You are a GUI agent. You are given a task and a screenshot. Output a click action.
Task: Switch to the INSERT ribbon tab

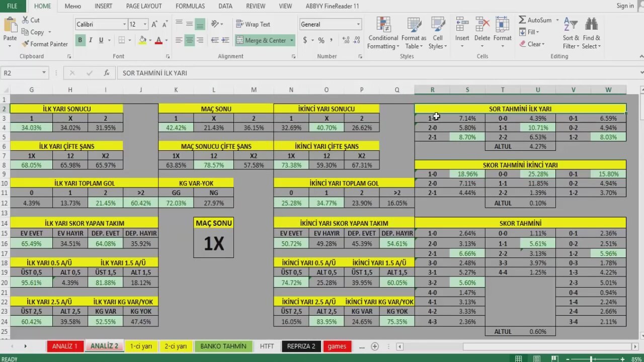click(x=103, y=6)
